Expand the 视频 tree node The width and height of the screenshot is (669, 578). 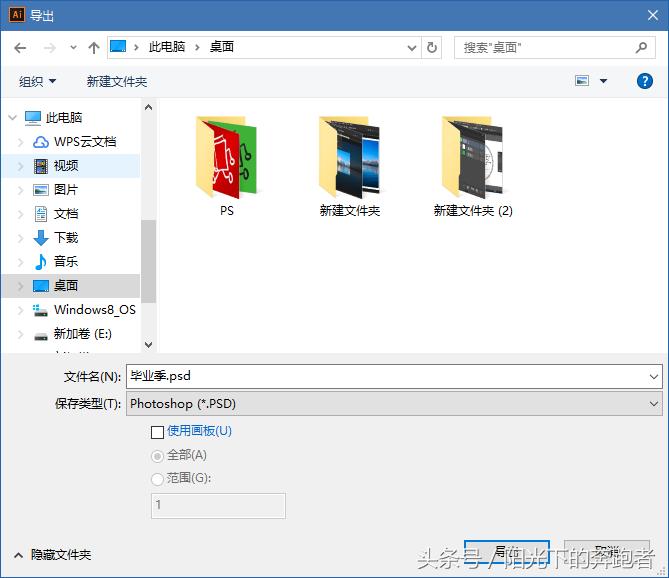click(x=20, y=166)
